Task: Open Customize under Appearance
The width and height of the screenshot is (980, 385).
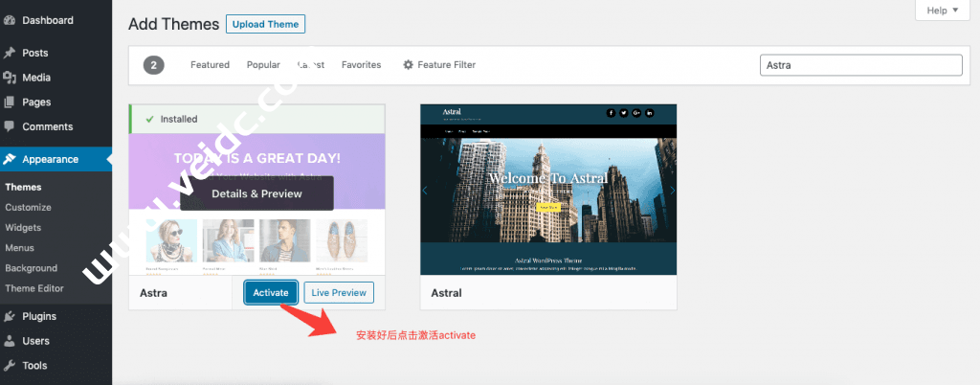Action: click(x=28, y=207)
